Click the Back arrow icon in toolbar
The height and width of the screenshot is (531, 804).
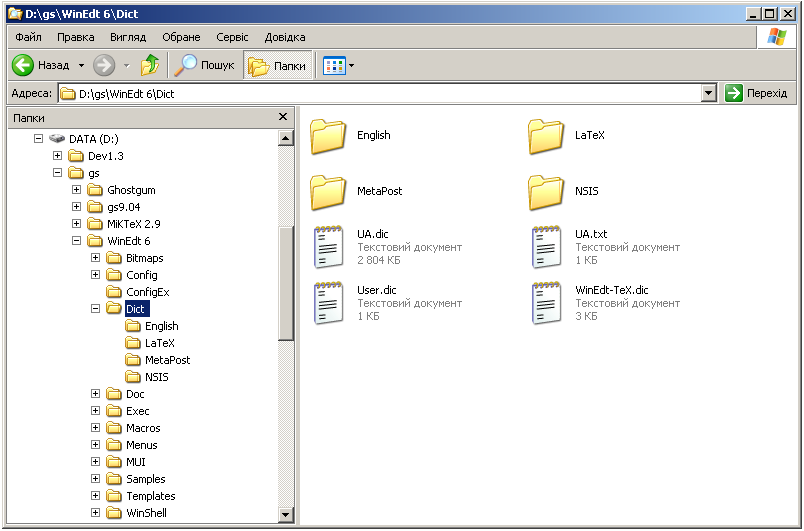(24, 66)
